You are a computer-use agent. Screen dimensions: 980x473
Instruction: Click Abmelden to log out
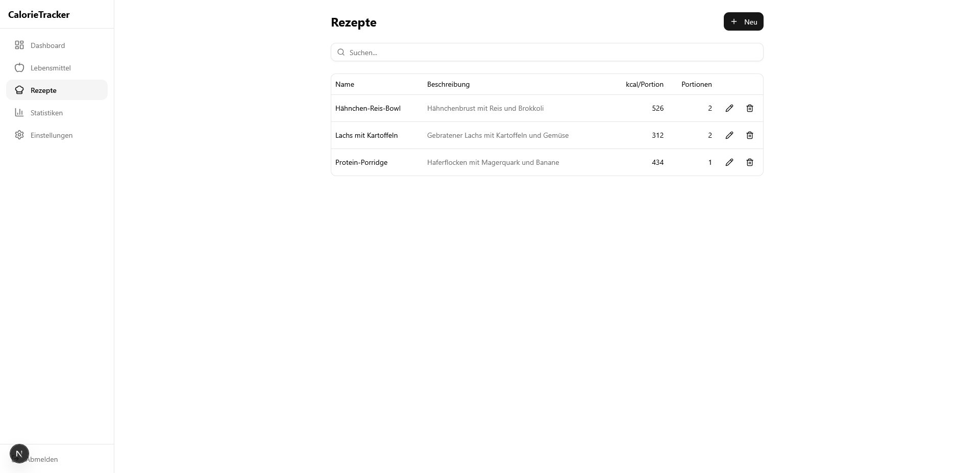tap(46, 459)
